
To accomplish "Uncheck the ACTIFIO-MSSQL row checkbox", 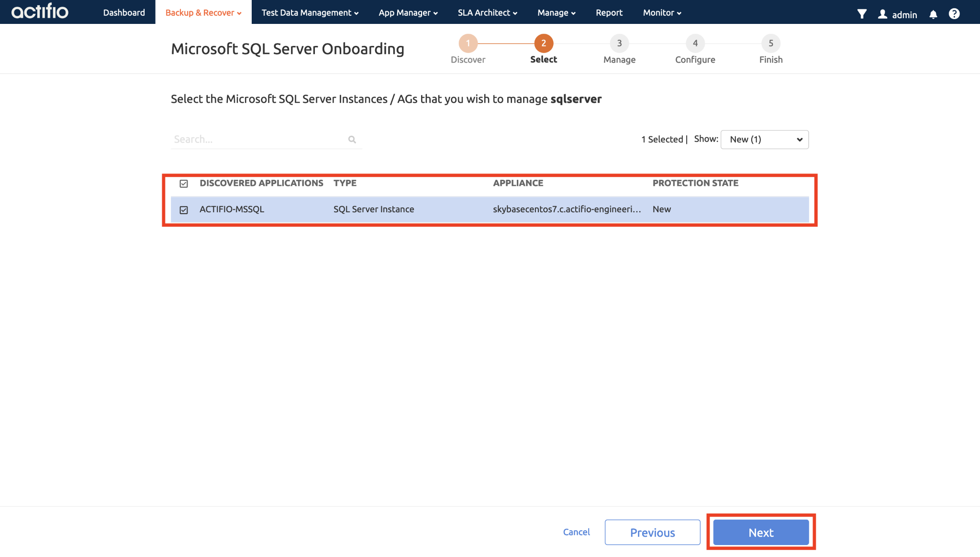I will pyautogui.click(x=184, y=210).
